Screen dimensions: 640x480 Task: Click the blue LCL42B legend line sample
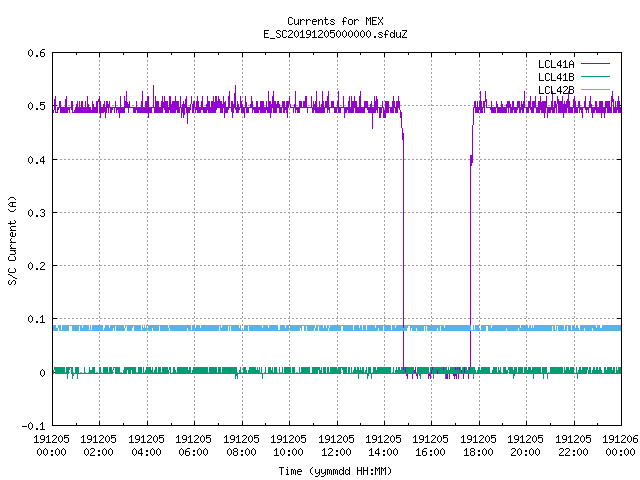595,89
